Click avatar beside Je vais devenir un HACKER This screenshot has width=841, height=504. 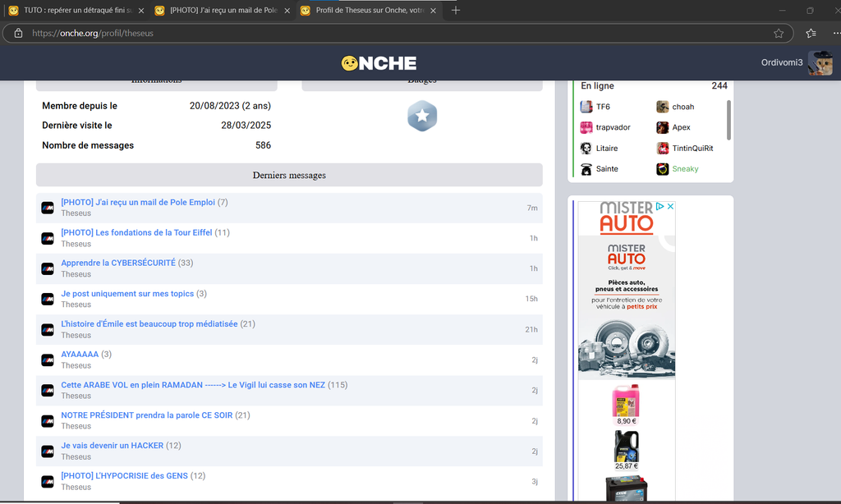48,451
